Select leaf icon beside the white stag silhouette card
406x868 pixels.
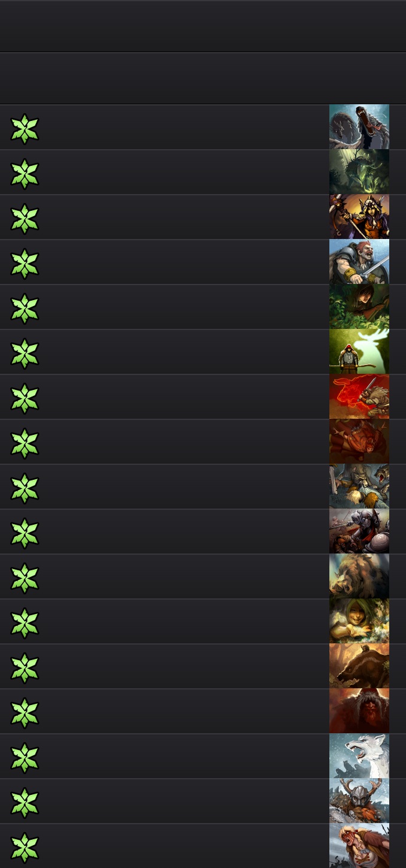tap(25, 353)
